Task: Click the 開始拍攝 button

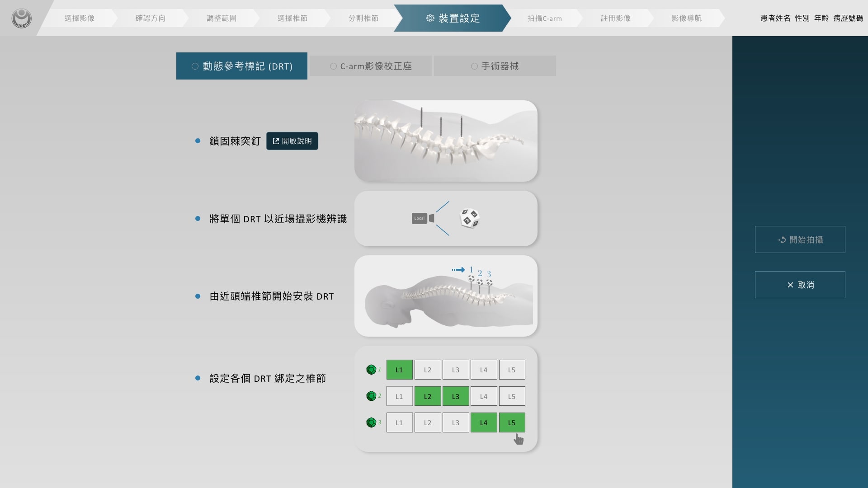Action: click(800, 239)
